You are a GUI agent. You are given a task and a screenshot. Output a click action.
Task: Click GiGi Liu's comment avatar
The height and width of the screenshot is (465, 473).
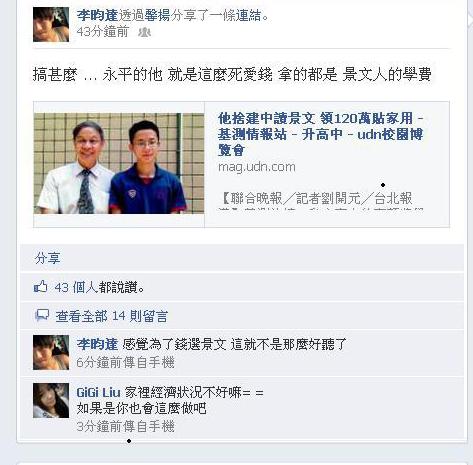coord(51,400)
